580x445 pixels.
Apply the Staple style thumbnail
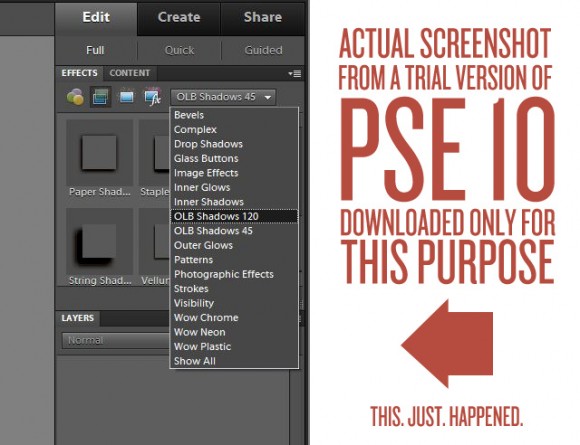tap(154, 153)
